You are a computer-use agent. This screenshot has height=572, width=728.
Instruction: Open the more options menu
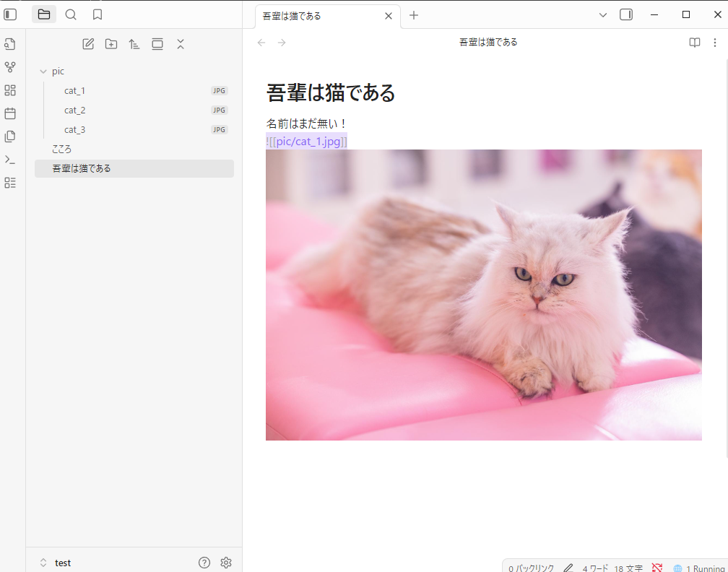715,43
